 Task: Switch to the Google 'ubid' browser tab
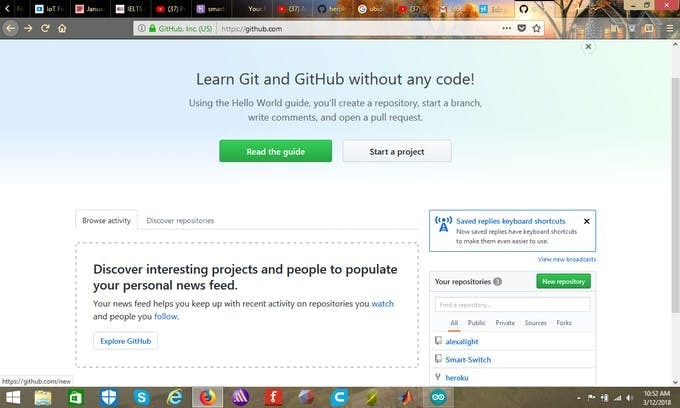(x=372, y=9)
